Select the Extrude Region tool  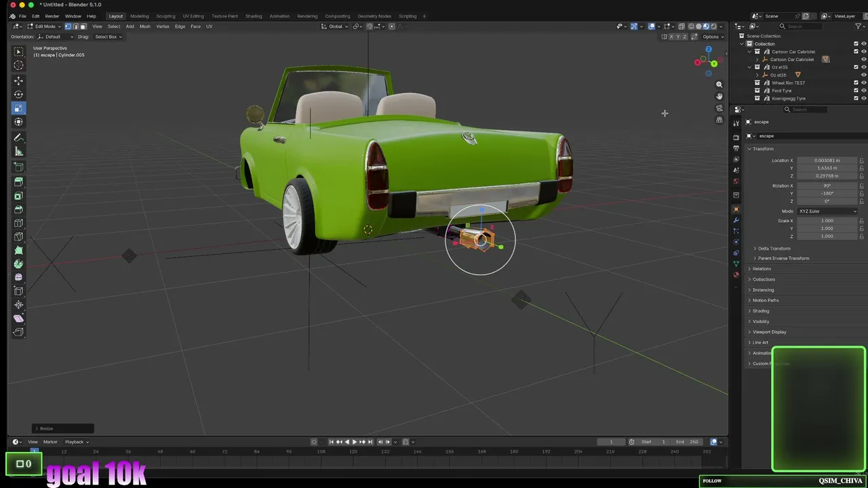[18, 182]
